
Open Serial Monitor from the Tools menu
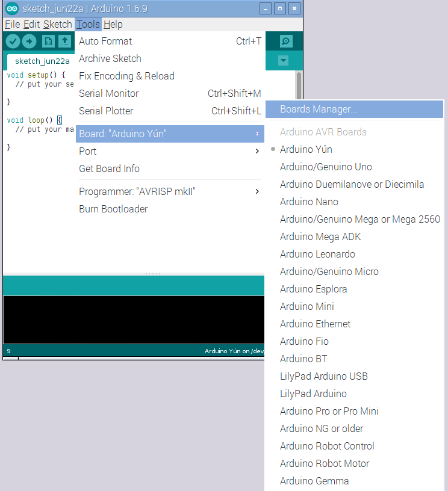[x=170, y=93]
